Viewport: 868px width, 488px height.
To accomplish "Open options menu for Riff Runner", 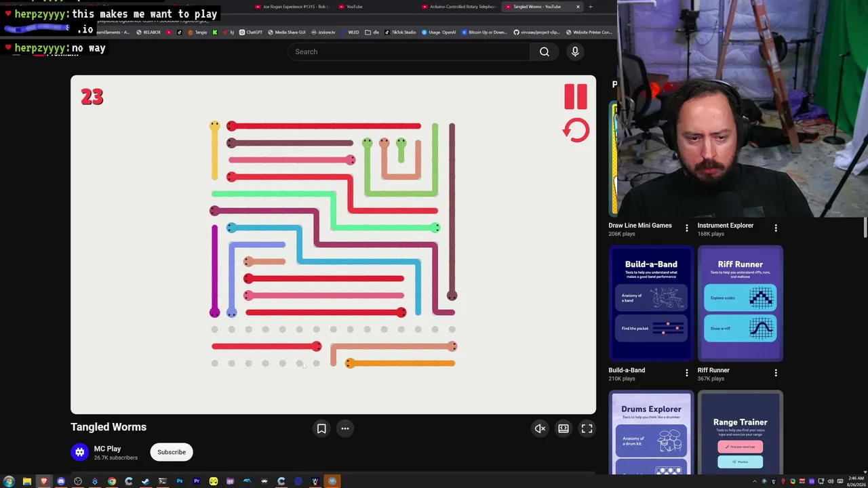I will [x=776, y=373].
